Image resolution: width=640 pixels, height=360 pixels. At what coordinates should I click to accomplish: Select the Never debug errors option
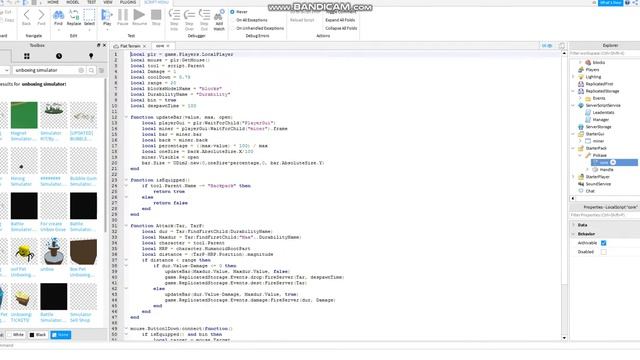pos(239,12)
